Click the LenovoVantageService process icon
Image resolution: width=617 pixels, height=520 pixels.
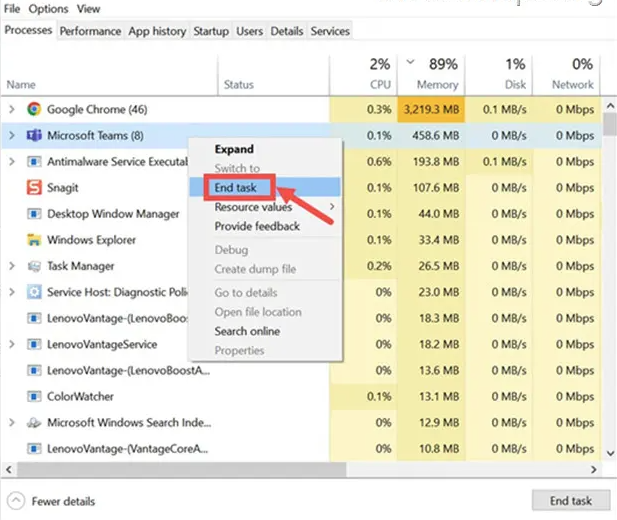click(34, 344)
